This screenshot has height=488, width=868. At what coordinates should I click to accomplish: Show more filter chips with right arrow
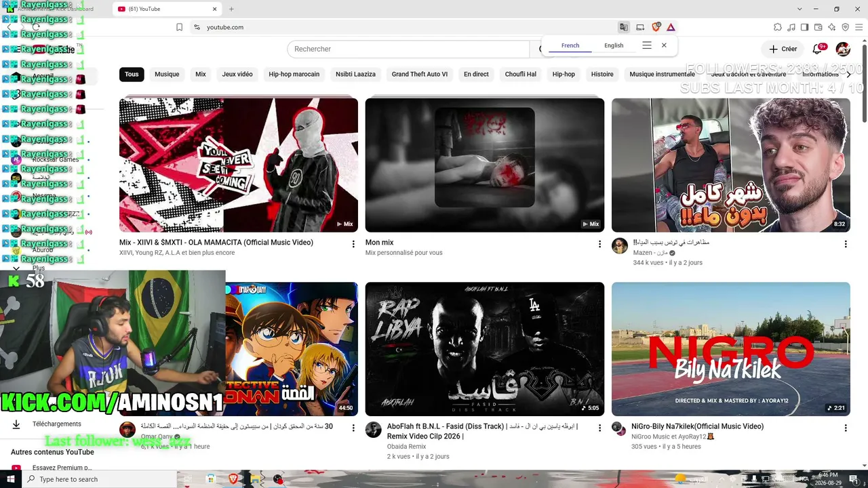tap(848, 74)
